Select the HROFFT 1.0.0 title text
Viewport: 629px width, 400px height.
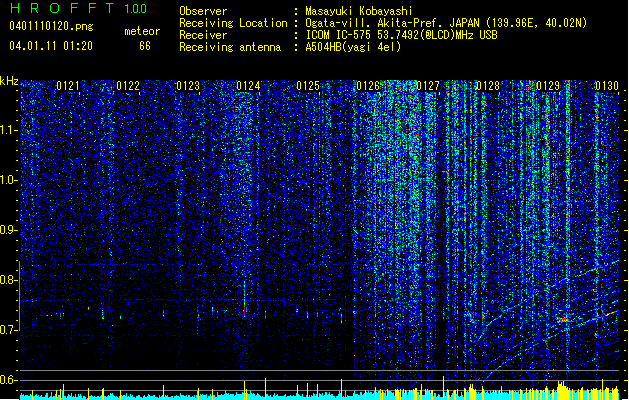click(x=78, y=8)
